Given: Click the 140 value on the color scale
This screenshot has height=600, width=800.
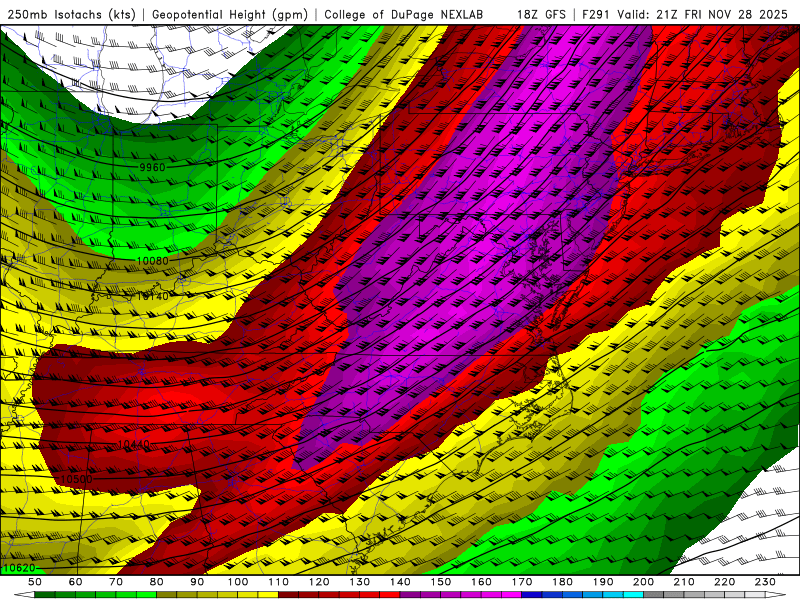Looking at the screenshot, I should pos(400,582).
